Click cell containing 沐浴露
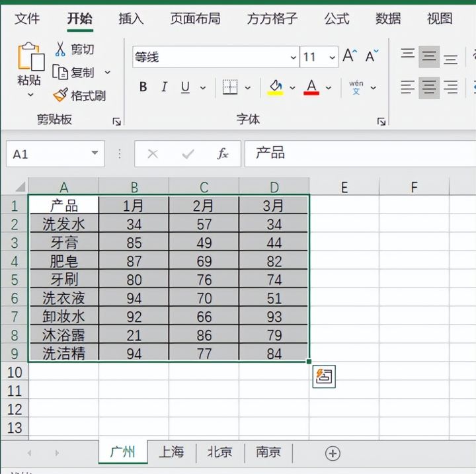476x474 pixels. [63, 335]
